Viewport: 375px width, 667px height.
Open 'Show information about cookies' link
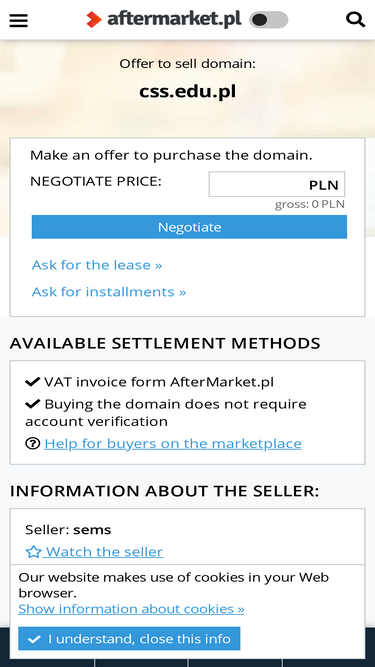coord(131,609)
